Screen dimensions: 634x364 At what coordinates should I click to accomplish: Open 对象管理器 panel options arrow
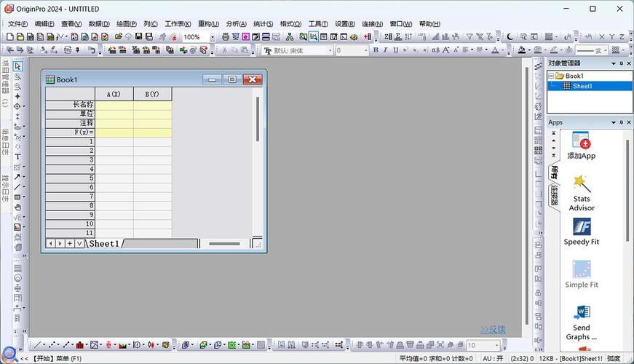tap(614, 63)
